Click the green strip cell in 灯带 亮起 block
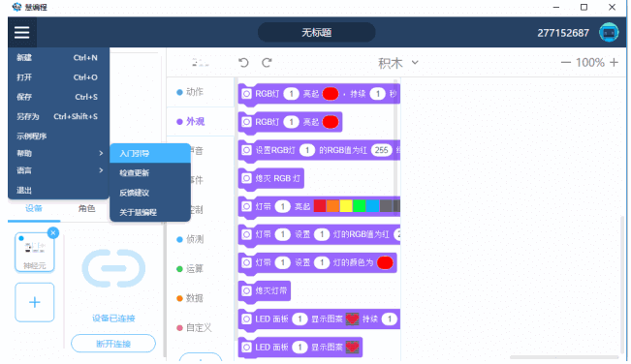631x364 pixels. (x=360, y=206)
